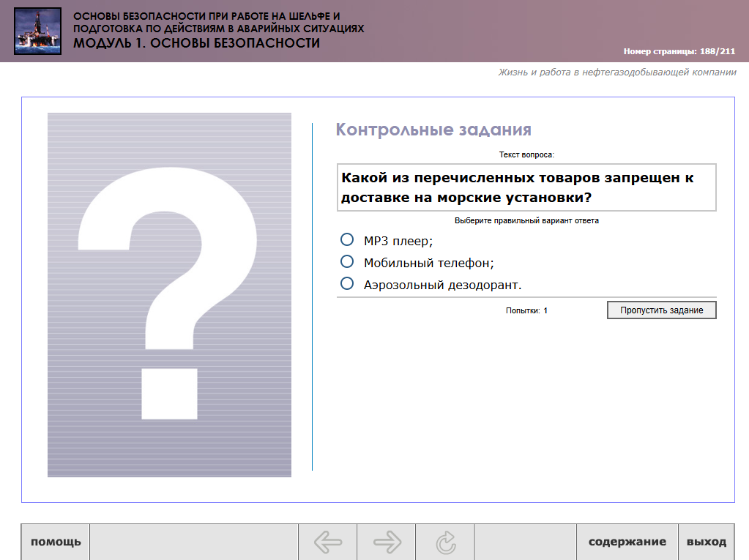Click the 'МОДУЛЬ 1. ОСНОВЫ БЕЗОПАСНОСТИ' title

196,43
